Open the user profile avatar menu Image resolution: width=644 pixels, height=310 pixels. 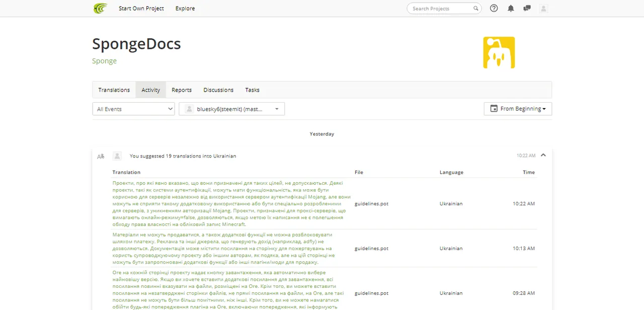[543, 8]
